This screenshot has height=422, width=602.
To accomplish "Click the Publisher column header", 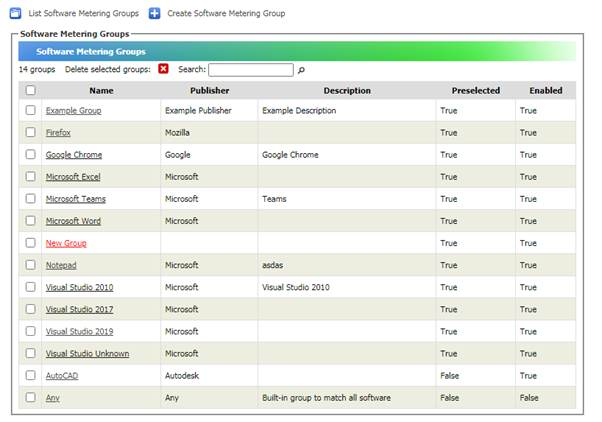I will [x=210, y=91].
